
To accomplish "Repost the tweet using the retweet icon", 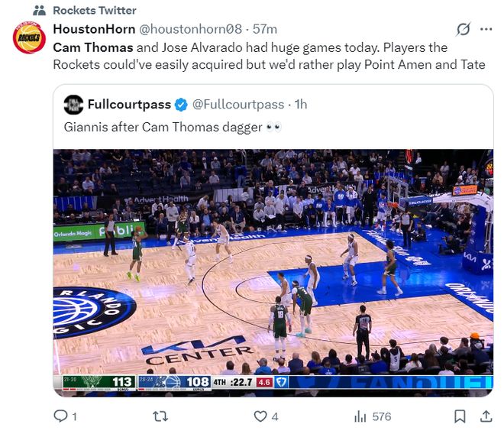I will (x=160, y=416).
